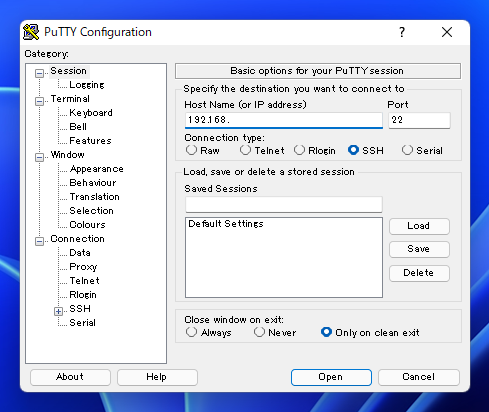Choose Only on clean exit option
489x412 pixels.
point(326,332)
